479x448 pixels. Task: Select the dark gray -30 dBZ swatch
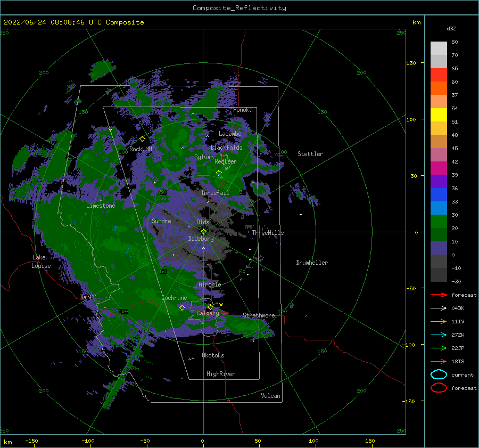(439, 275)
